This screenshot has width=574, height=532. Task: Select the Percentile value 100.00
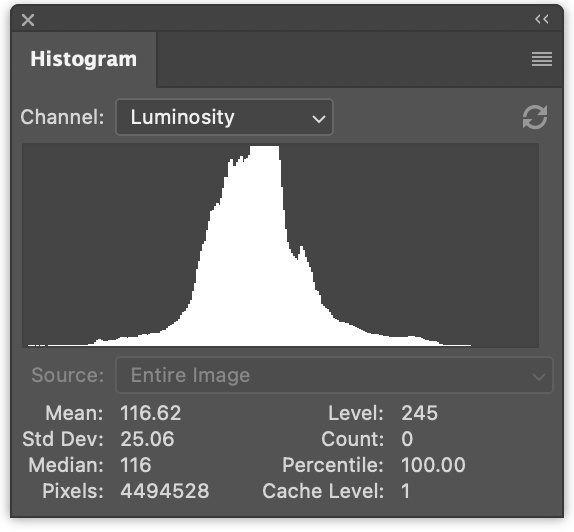(x=433, y=465)
